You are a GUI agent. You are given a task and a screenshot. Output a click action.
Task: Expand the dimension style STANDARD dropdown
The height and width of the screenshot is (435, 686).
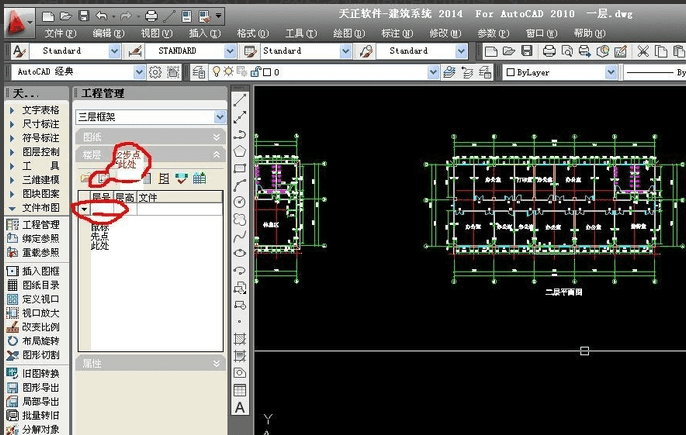click(230, 51)
